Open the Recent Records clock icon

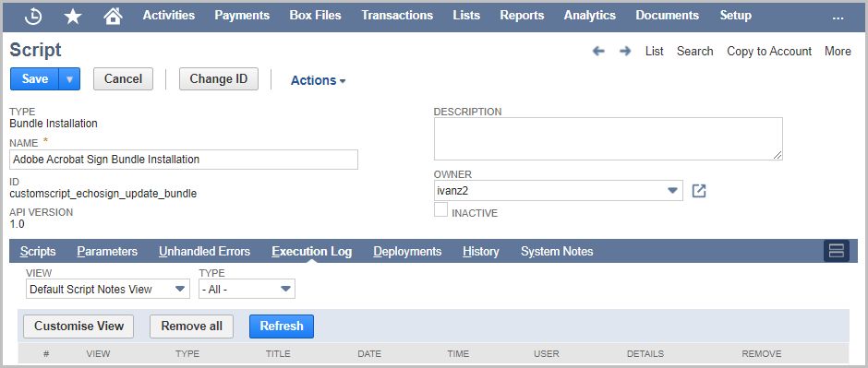tap(33, 17)
